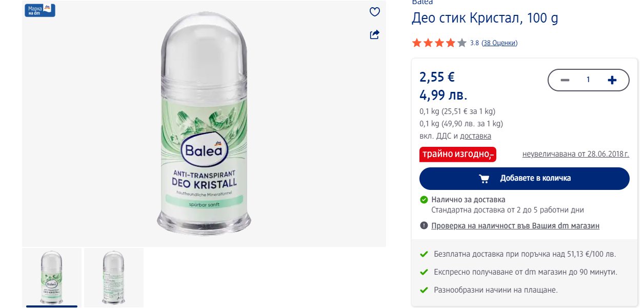Click the Balea brand name link
644x308 pixels.
tap(422, 2)
